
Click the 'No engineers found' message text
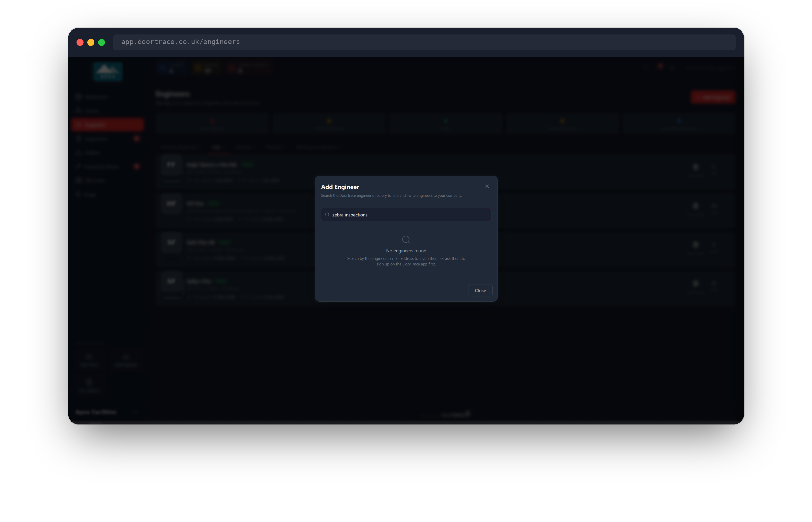406,251
